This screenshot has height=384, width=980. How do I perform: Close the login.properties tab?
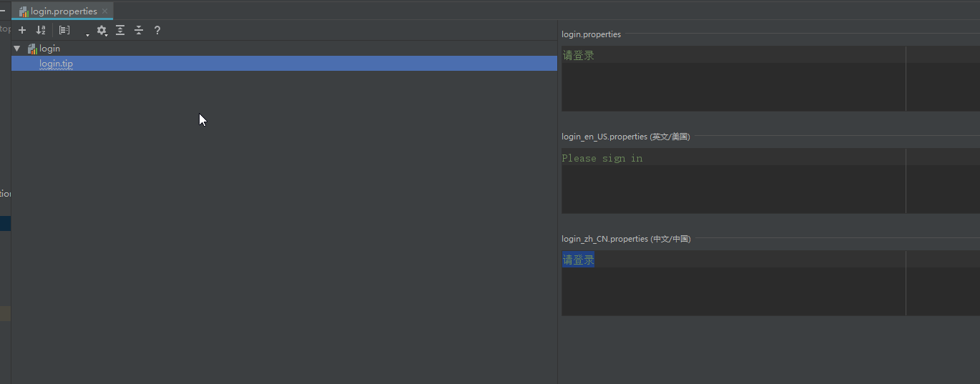(105, 11)
